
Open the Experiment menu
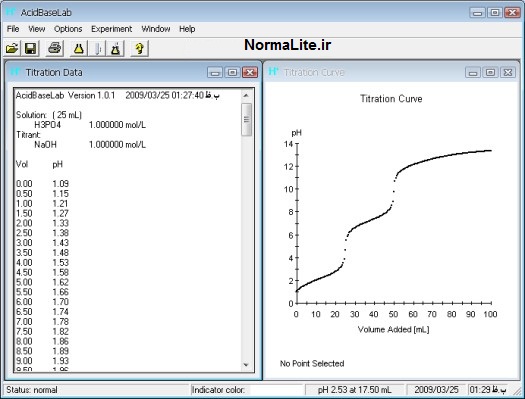[x=111, y=29]
